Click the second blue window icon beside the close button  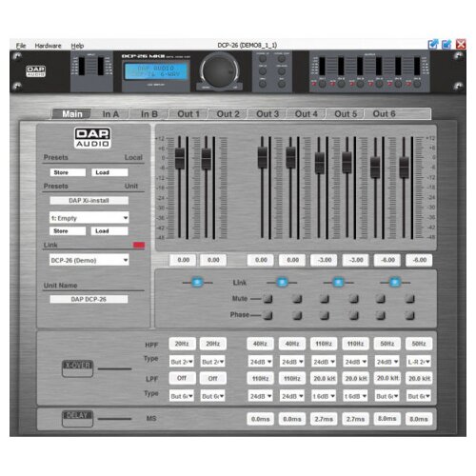446,45
